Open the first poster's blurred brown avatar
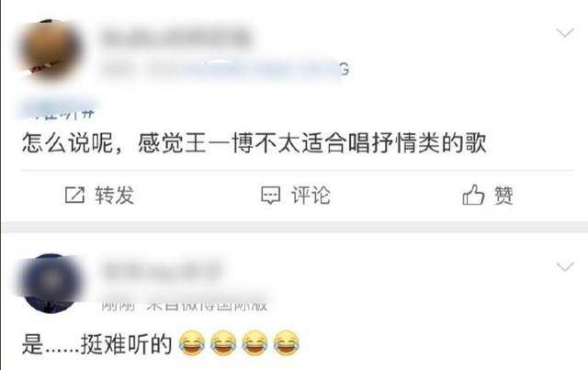Viewport: 588px width, 370px height. point(49,49)
